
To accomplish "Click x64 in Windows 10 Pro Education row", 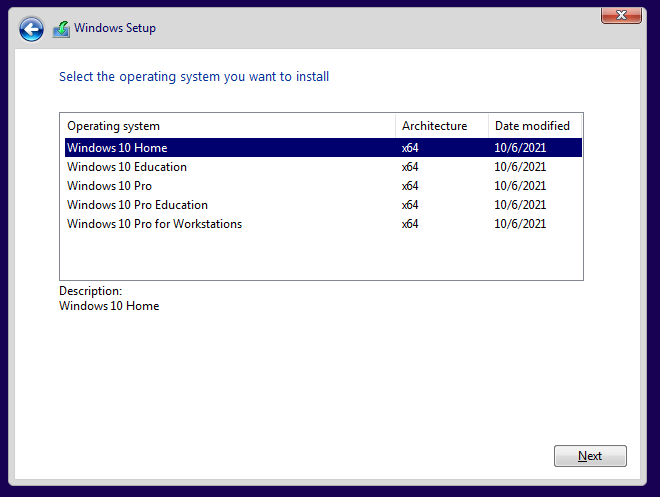I will pyautogui.click(x=410, y=205).
